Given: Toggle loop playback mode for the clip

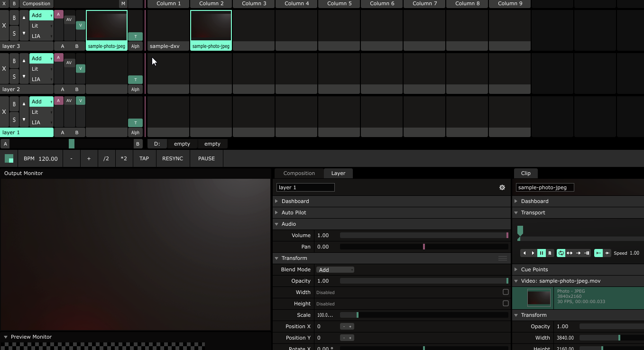Looking at the screenshot, I should click(x=561, y=253).
